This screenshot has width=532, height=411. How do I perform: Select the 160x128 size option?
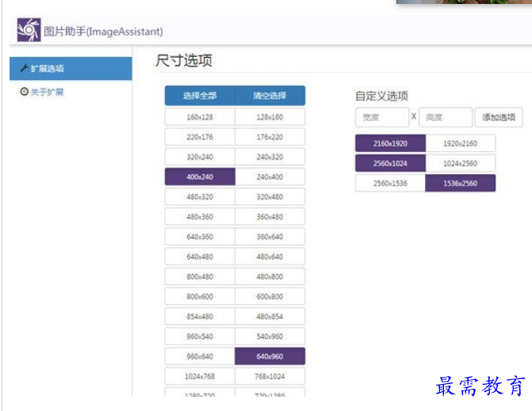click(200, 117)
